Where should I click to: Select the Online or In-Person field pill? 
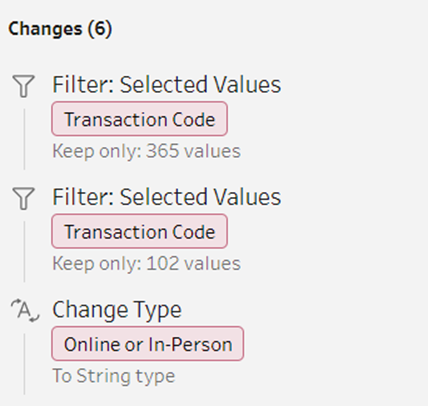pos(148,344)
